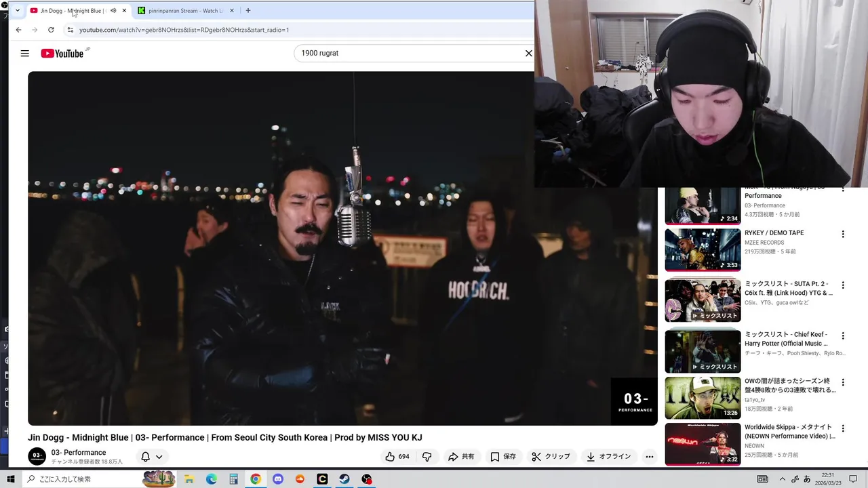Open SoundCloud from the taskbar
868x488 pixels.
(300, 479)
